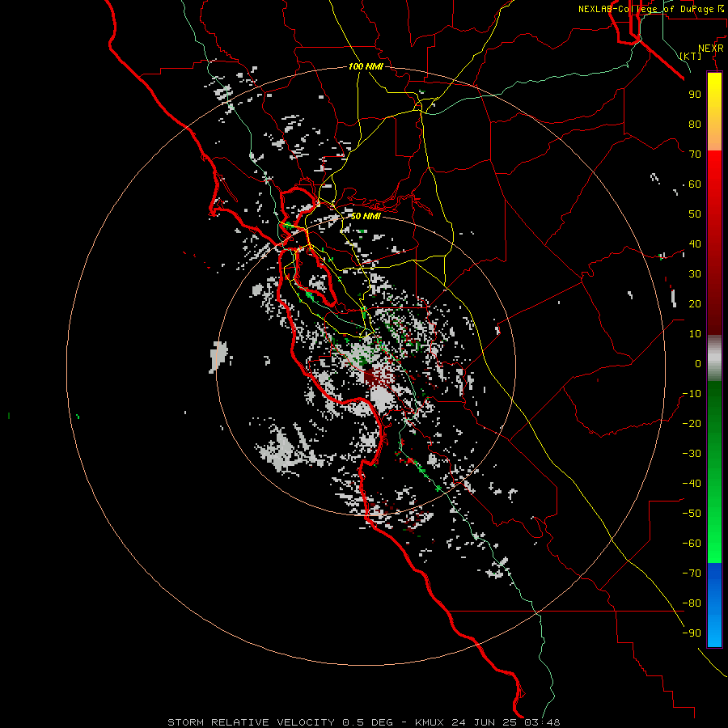Screen dimensions: 728x728
Task: Click the positive 50 tick label on the scale
Action: (695, 214)
